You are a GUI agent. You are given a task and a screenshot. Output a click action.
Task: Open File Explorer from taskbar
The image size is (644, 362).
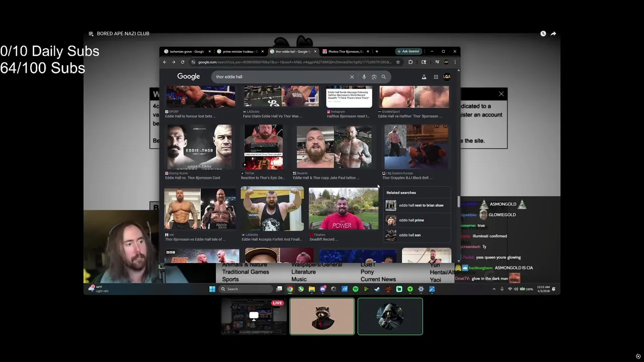(x=311, y=289)
